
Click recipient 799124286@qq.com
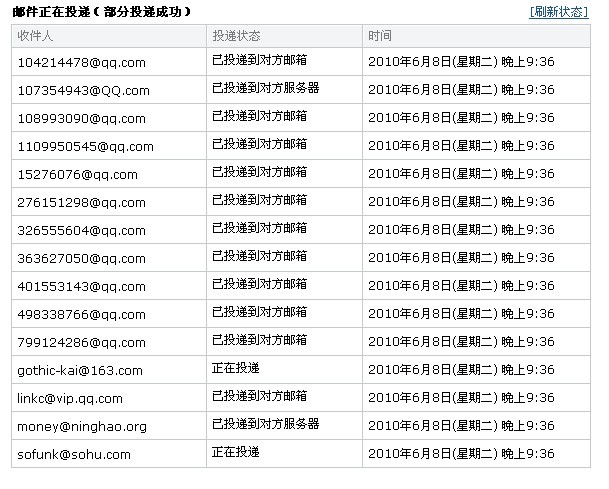(82, 342)
